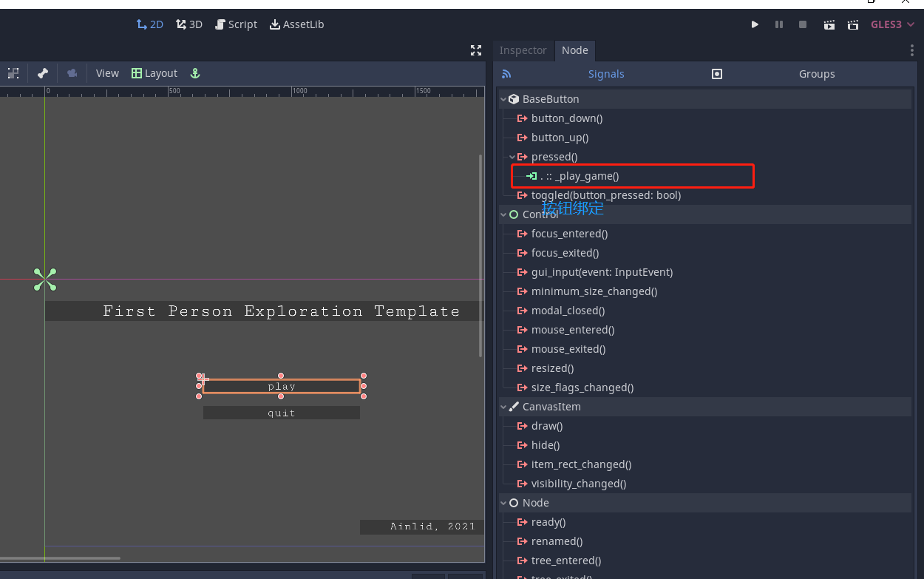Image resolution: width=924 pixels, height=579 pixels.
Task: Open the AssetLib workspace
Action: pyautogui.click(x=297, y=24)
